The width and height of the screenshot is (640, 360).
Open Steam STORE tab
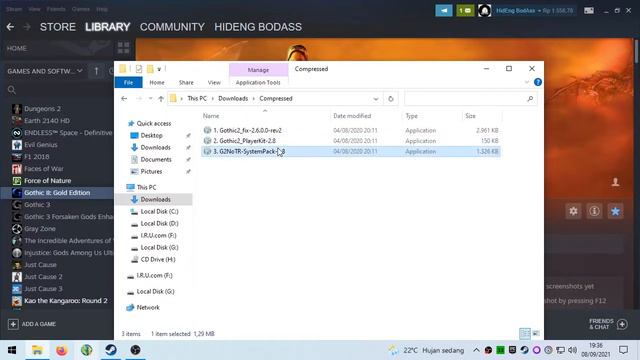(58, 27)
